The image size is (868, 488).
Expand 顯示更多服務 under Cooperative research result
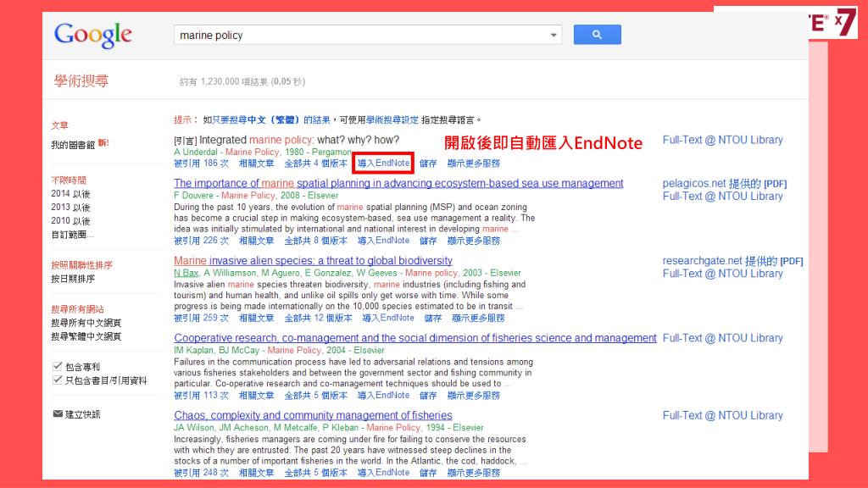click(473, 396)
